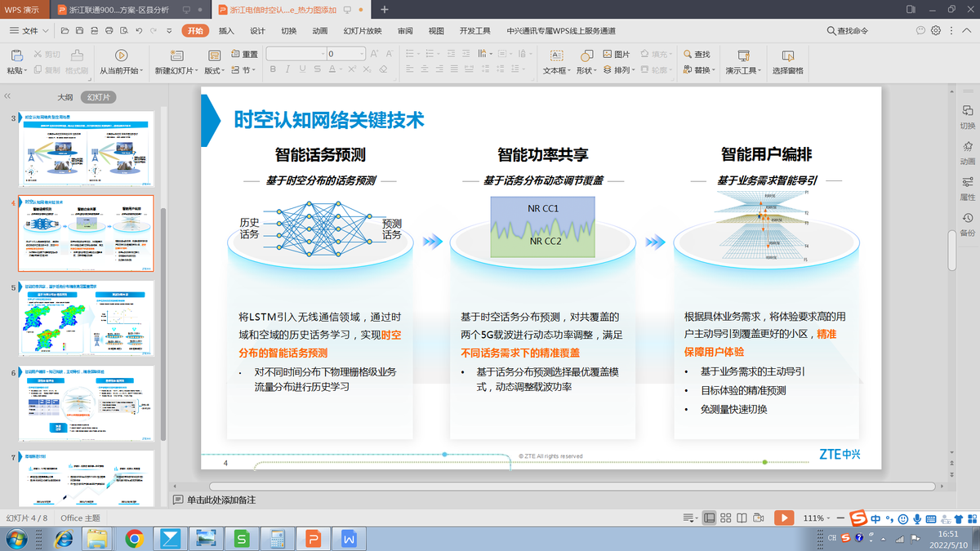Open the Insert (插入) ribbon tab
The image size is (980, 551).
click(226, 31)
